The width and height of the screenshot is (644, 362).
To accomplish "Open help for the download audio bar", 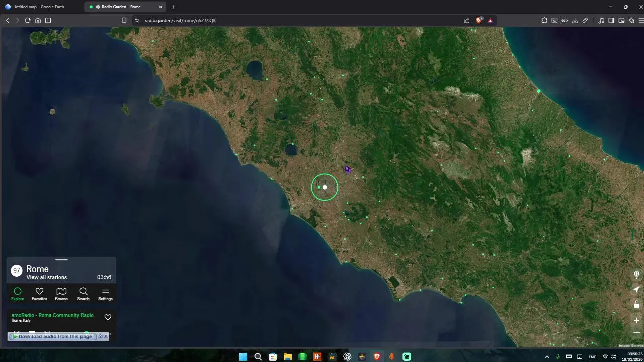I will [x=100, y=336].
